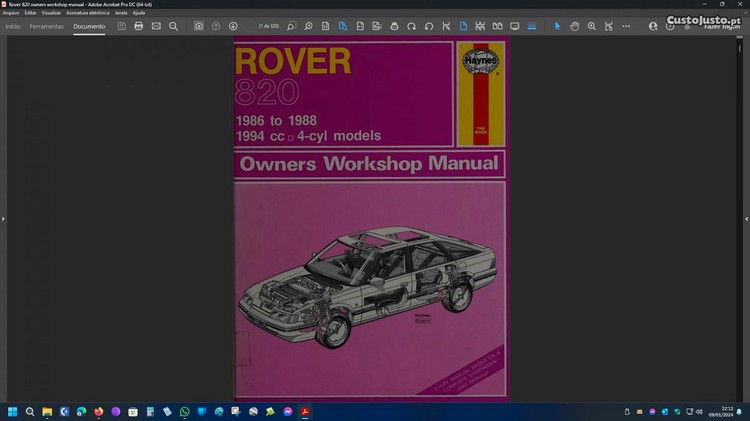Select the hand pan tool
The height and width of the screenshot is (421, 750).
pos(575,26)
